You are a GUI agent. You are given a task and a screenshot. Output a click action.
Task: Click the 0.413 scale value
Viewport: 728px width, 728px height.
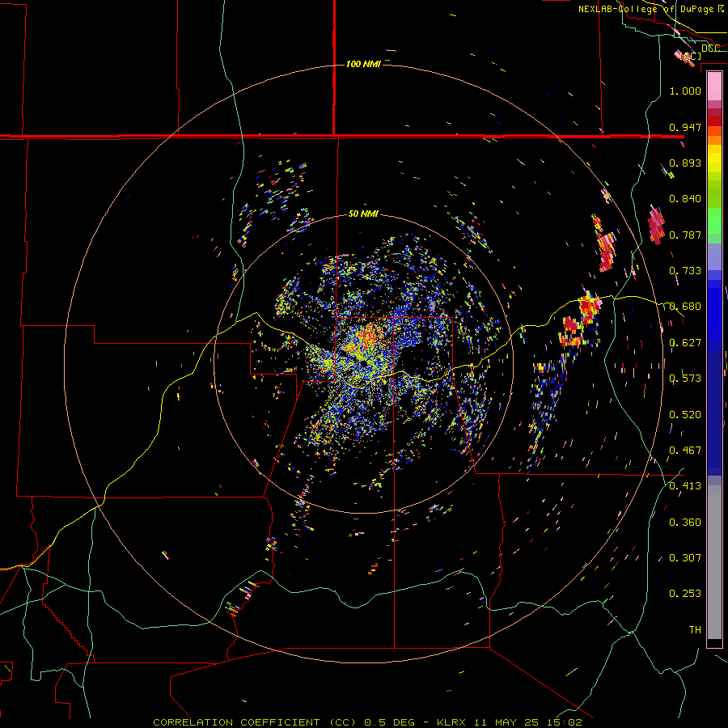[x=685, y=486]
